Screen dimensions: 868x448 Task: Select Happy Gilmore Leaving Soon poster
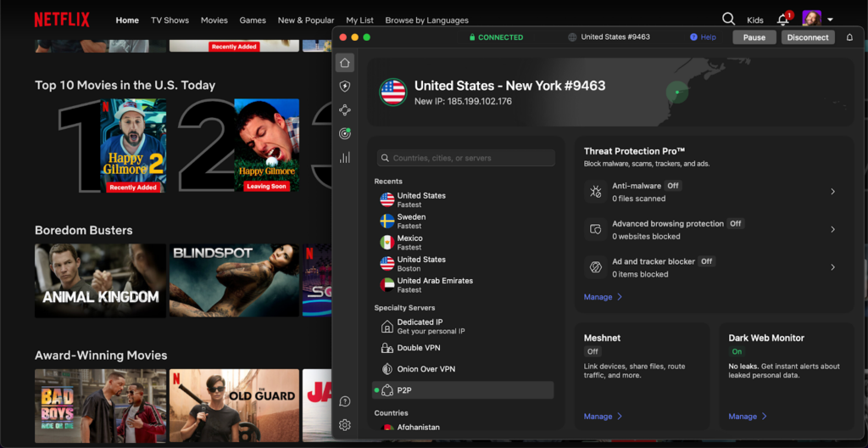[266, 146]
